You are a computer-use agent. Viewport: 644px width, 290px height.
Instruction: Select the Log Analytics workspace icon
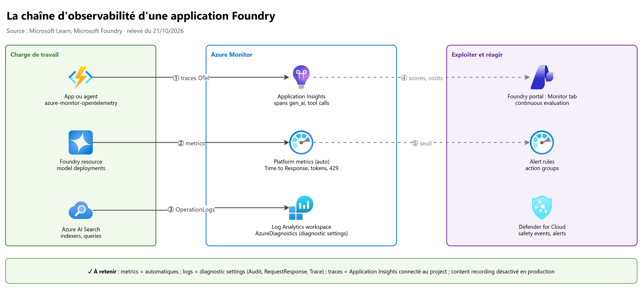click(x=301, y=208)
